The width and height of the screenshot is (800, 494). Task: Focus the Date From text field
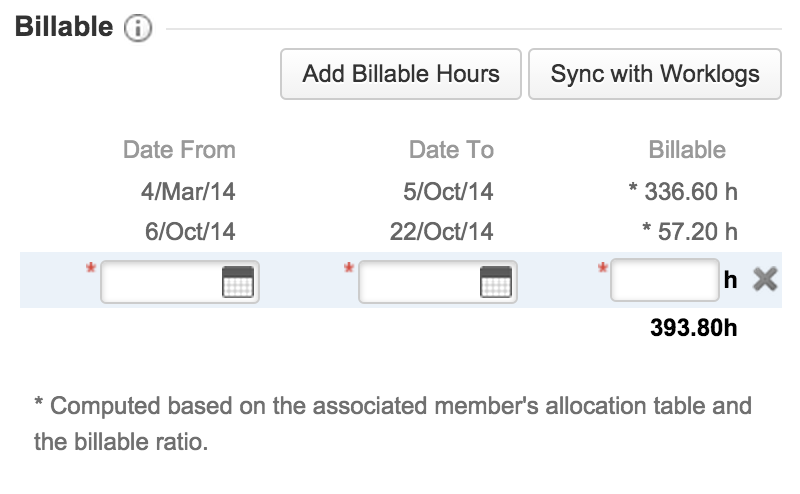[162, 283]
